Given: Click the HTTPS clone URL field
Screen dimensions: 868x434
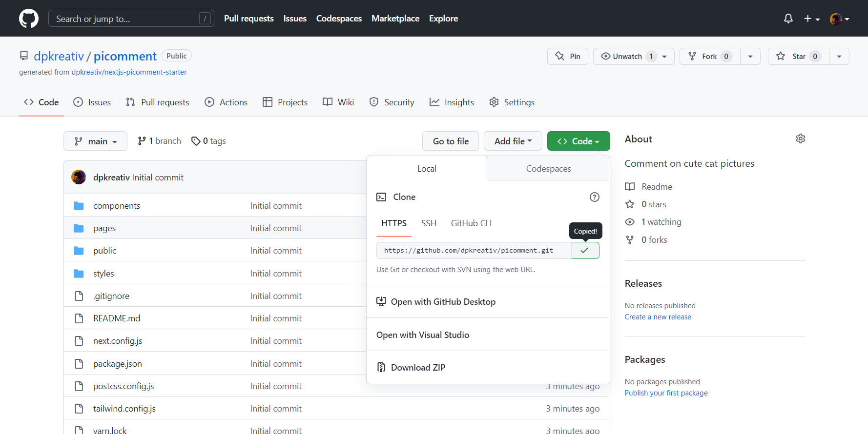Looking at the screenshot, I should point(474,250).
